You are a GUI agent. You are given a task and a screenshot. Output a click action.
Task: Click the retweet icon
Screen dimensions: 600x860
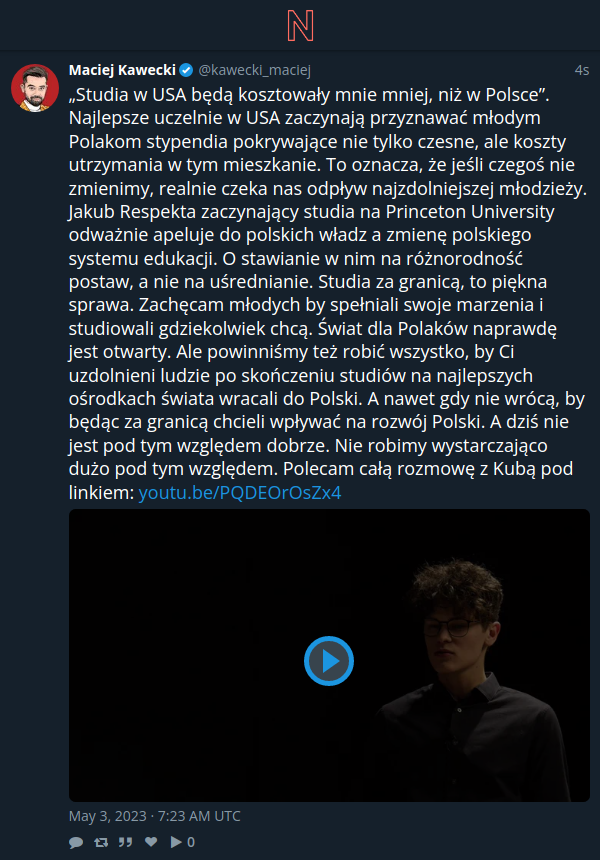coord(101,842)
